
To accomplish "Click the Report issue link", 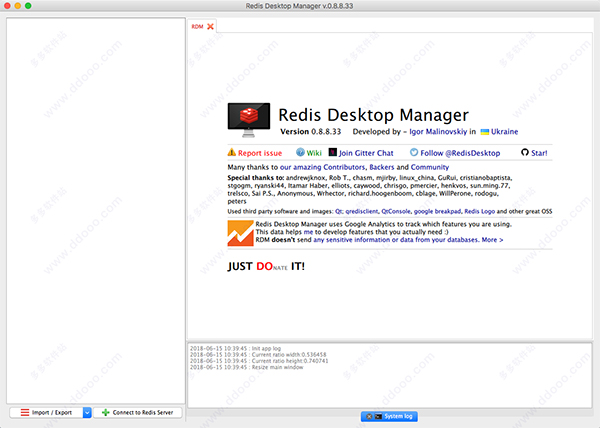I will pyautogui.click(x=260, y=153).
